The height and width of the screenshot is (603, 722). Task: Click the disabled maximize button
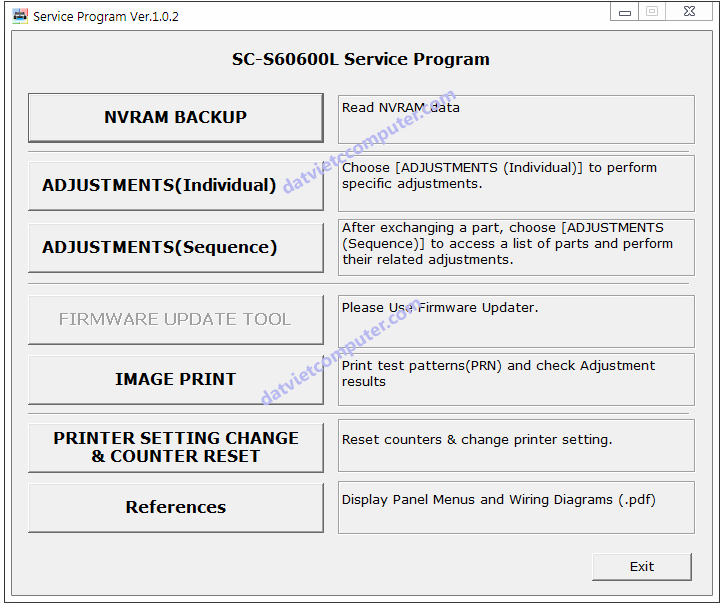tap(652, 12)
